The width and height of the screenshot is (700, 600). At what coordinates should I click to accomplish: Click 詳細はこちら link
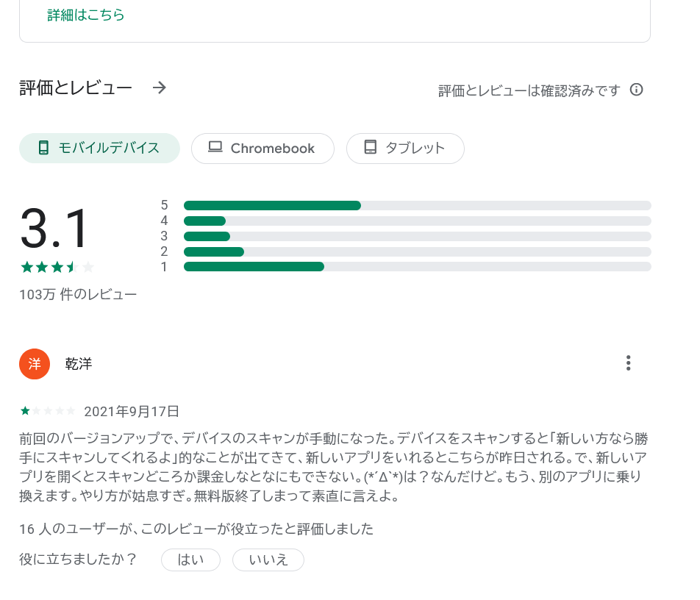point(86,15)
